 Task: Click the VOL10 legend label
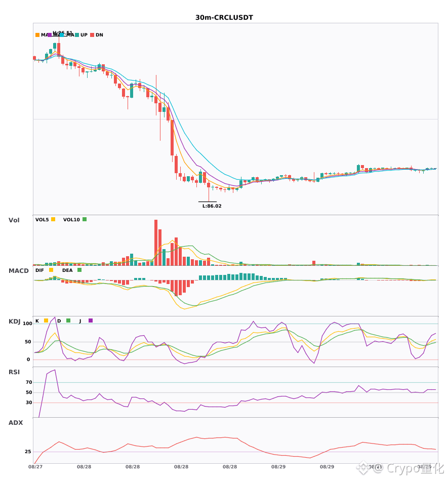[x=71, y=220]
